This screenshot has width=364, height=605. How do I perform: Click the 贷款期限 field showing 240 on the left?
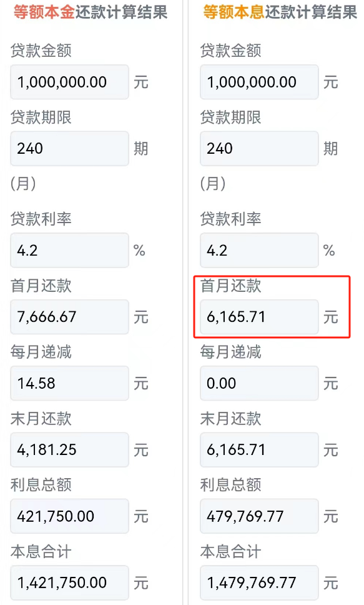69,149
